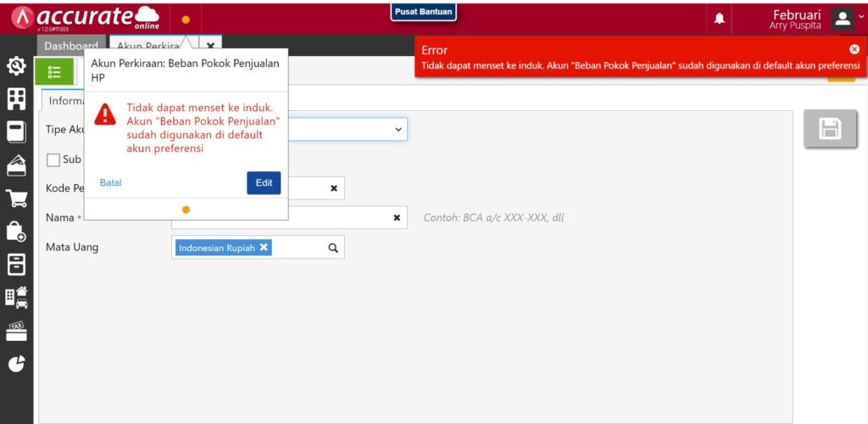Switch to the Dashboard tab
The image size is (868, 424).
pos(71,46)
